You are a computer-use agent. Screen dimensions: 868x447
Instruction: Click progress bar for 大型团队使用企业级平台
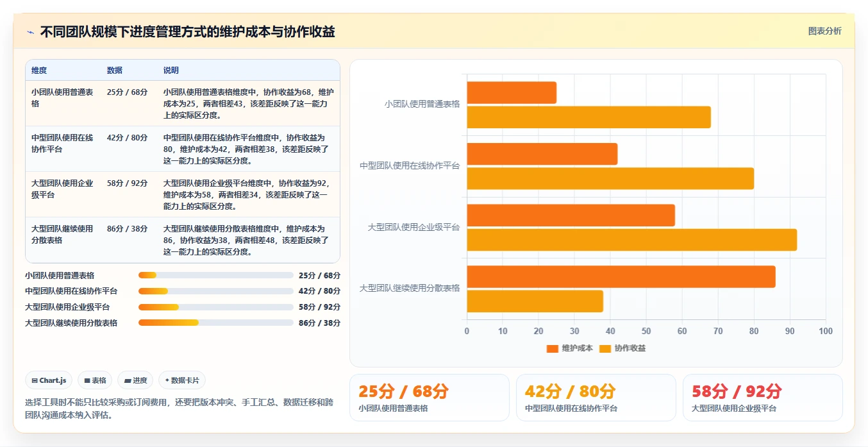pyautogui.click(x=216, y=307)
